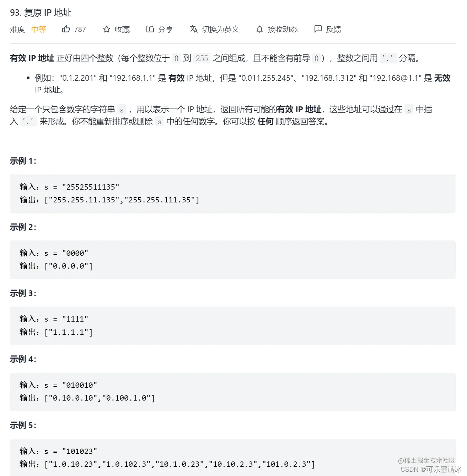Image resolution: width=467 pixels, height=476 pixels.
Task: Toggle favorite status with 收藏
Action: tap(123, 29)
